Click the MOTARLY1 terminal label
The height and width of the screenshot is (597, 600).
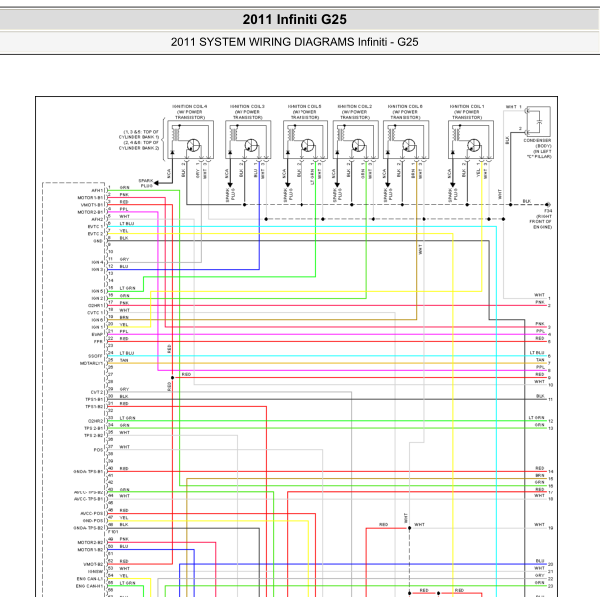(91, 363)
